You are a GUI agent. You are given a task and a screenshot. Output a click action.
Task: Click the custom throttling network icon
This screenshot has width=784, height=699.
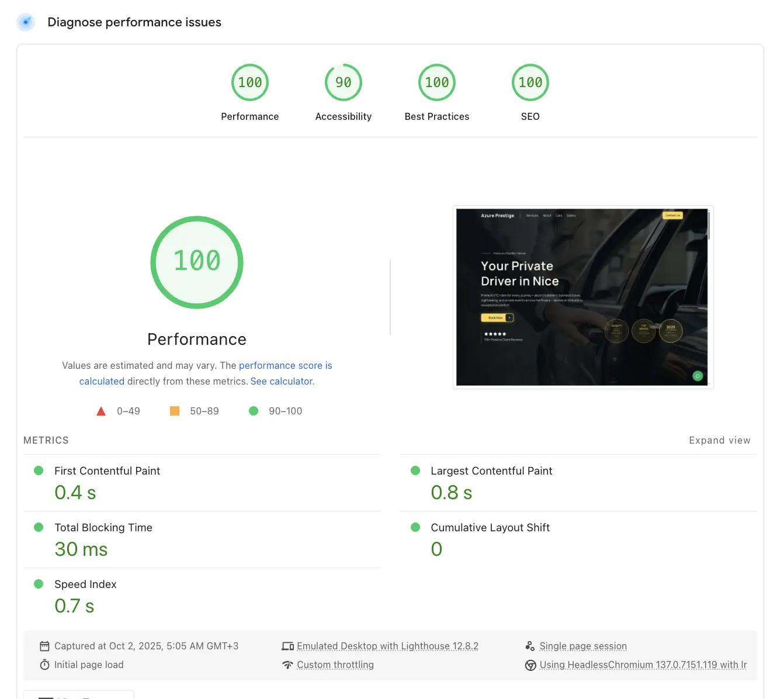click(x=287, y=665)
